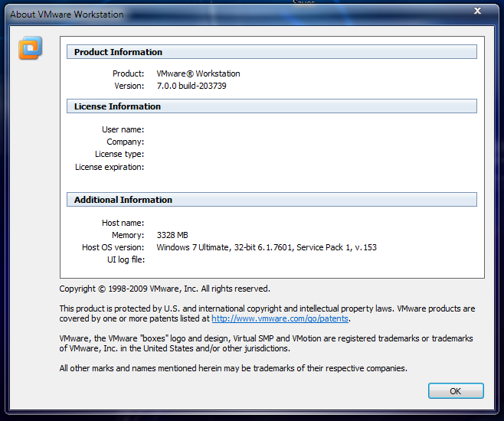504x421 pixels.
Task: Close the About VMware Workstation dialog
Action: pos(478,11)
